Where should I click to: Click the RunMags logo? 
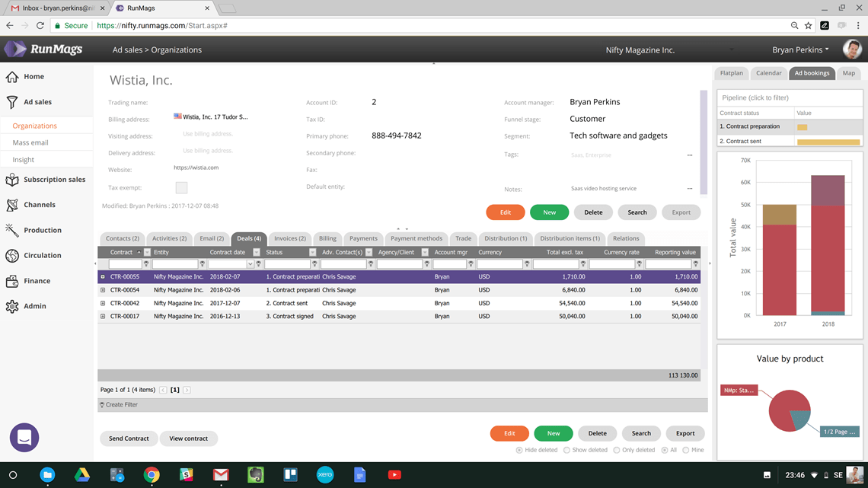point(43,49)
